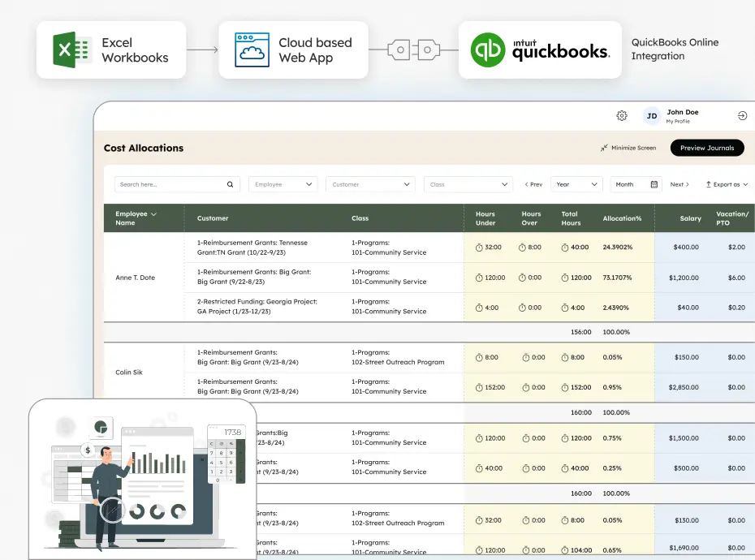Expand the Class filter dropdown
Screen dimensions: 755x560
click(507, 184)
